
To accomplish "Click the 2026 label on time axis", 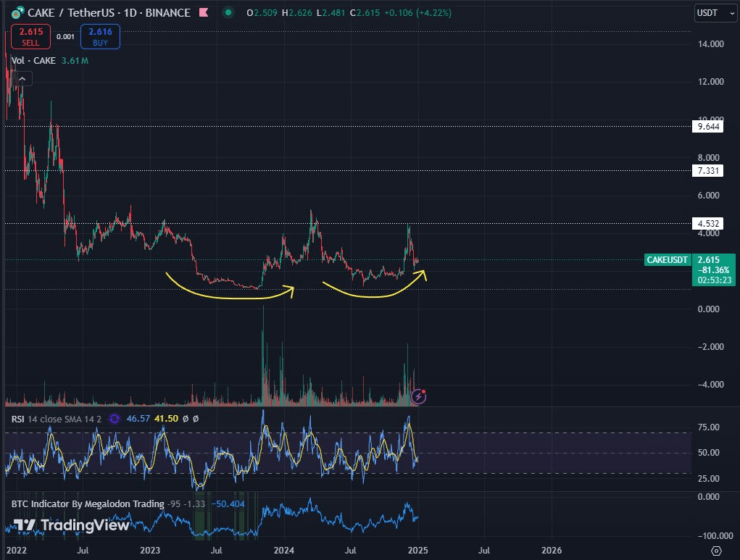I will pyautogui.click(x=552, y=550).
